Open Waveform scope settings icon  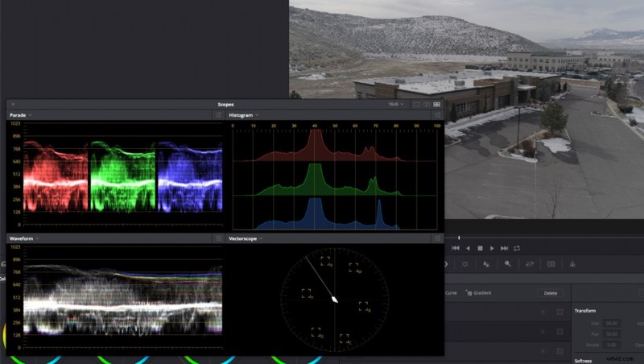point(218,238)
